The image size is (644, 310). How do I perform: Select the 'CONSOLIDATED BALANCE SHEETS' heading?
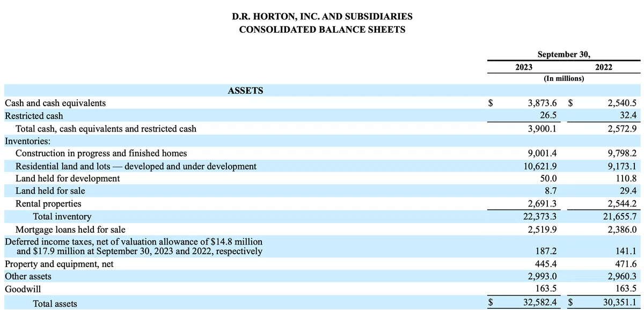pos(322,29)
